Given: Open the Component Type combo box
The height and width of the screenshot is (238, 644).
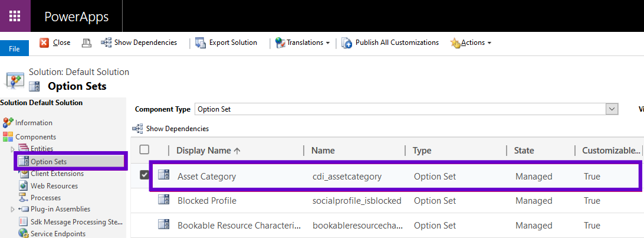Looking at the screenshot, I should click(x=406, y=109).
